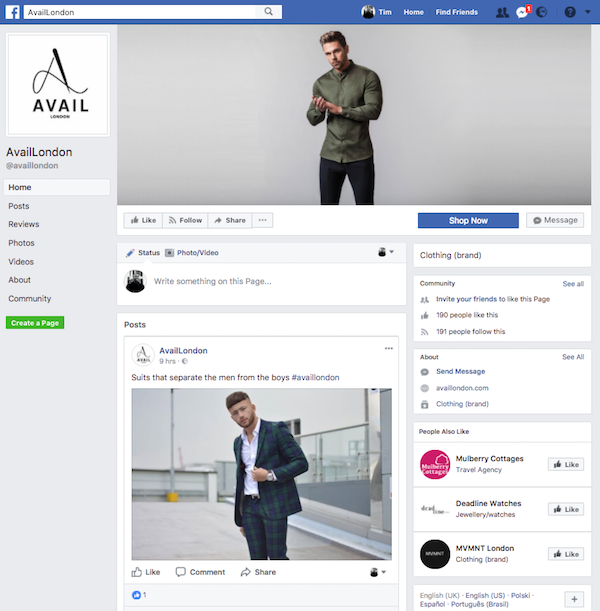Select the Home tab in sidebar

point(57,187)
